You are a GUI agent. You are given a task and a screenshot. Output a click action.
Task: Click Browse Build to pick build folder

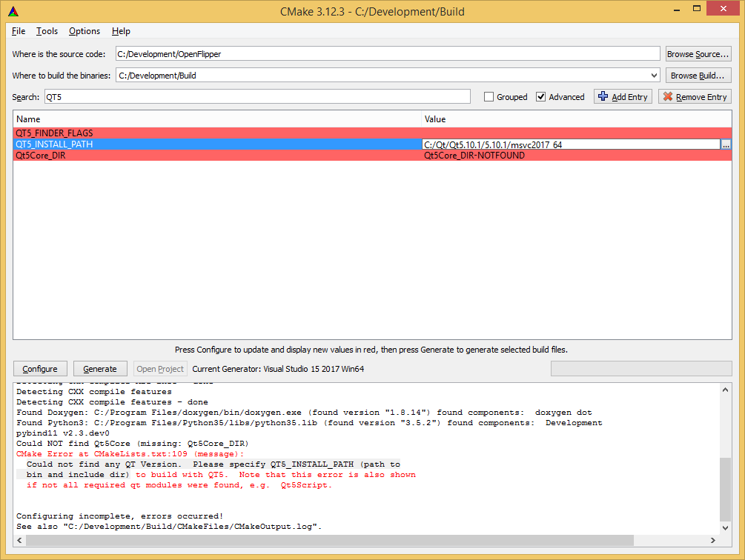click(x=698, y=75)
